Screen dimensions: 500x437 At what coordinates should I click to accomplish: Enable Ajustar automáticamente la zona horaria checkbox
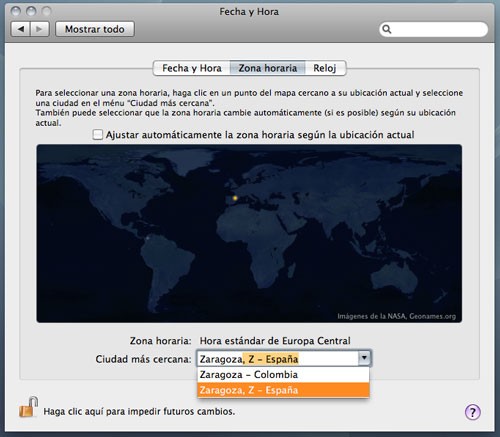click(x=98, y=135)
